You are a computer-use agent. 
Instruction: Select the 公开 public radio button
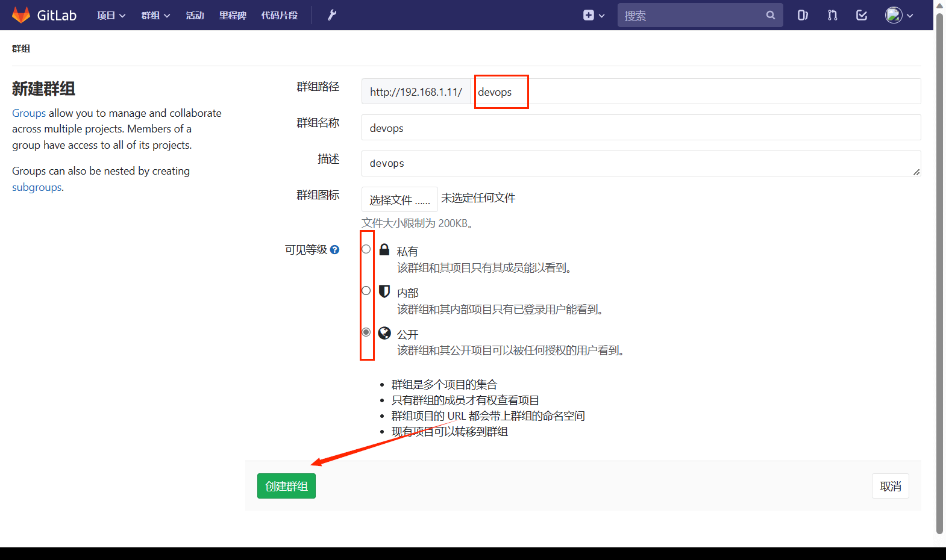coord(366,332)
